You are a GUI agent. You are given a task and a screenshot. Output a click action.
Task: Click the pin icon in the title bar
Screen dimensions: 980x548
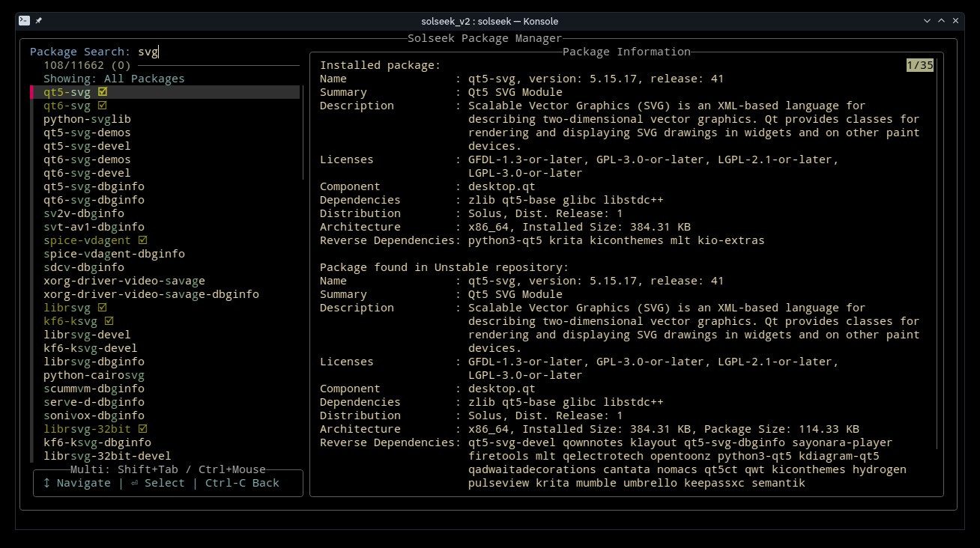point(39,21)
